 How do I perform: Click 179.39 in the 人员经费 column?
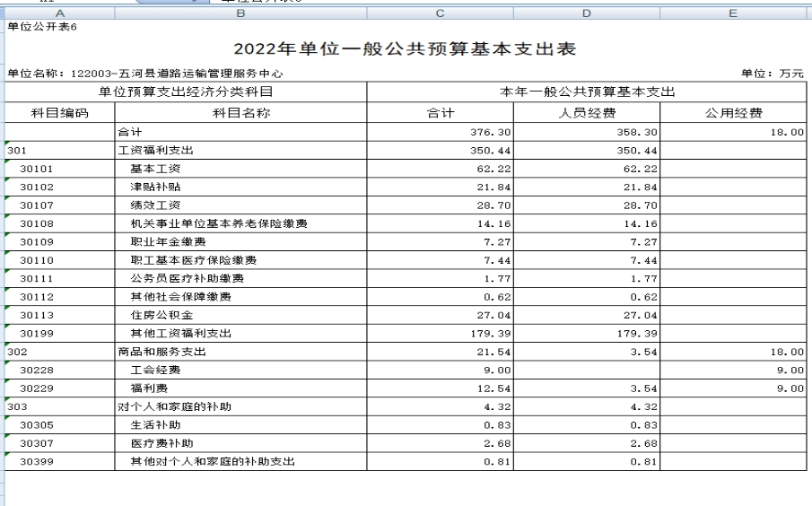587,334
